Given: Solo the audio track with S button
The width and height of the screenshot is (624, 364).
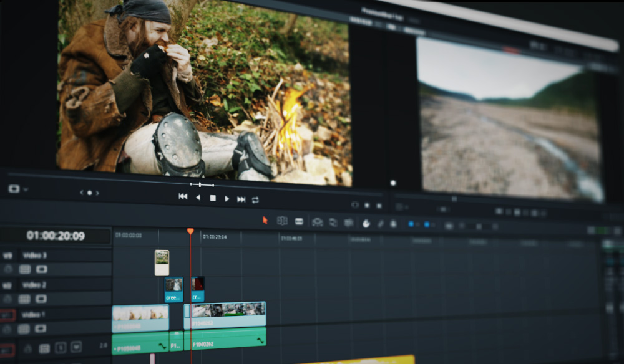Looking at the screenshot, I should [x=61, y=348].
